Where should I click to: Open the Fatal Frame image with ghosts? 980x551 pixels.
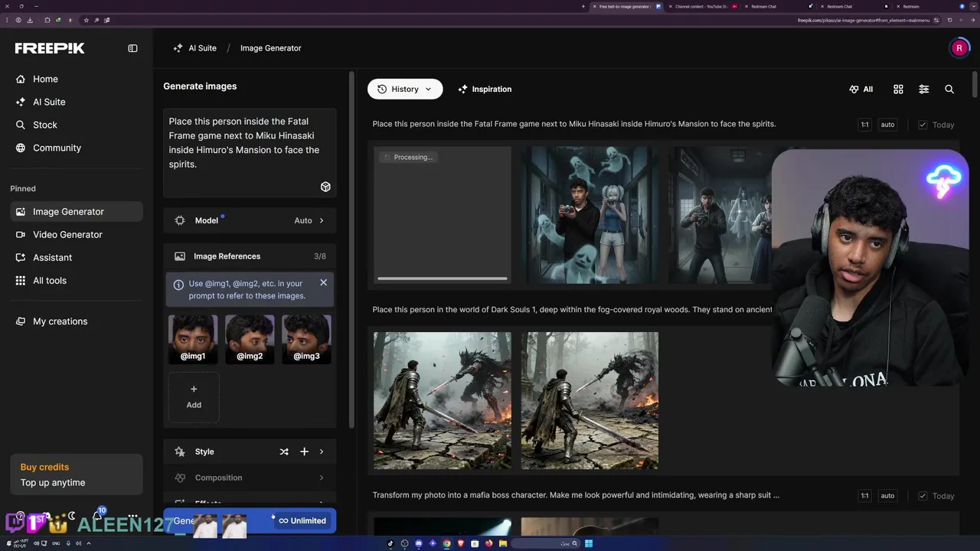click(590, 215)
